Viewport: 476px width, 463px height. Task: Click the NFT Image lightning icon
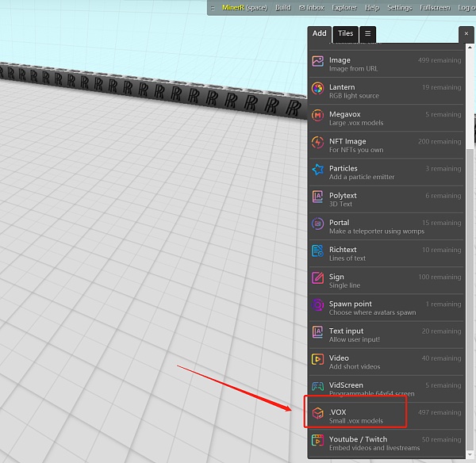click(x=318, y=143)
